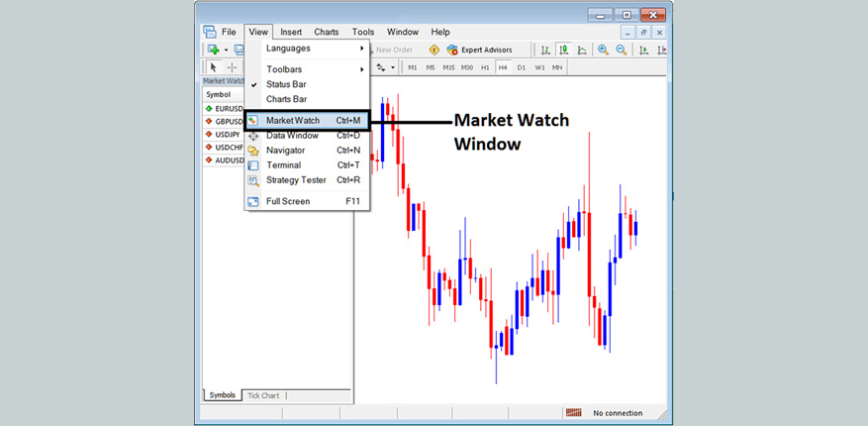
Task: Click the Zoom In magnifier icon
Action: pos(605,50)
